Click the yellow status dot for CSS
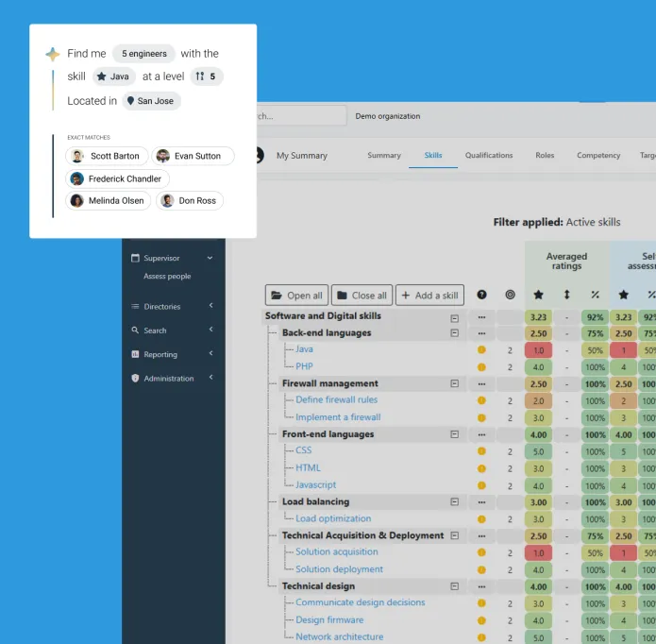 pos(481,451)
